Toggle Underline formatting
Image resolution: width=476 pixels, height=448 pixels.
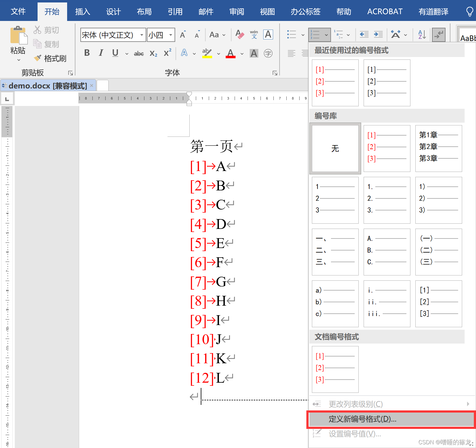[x=115, y=53]
